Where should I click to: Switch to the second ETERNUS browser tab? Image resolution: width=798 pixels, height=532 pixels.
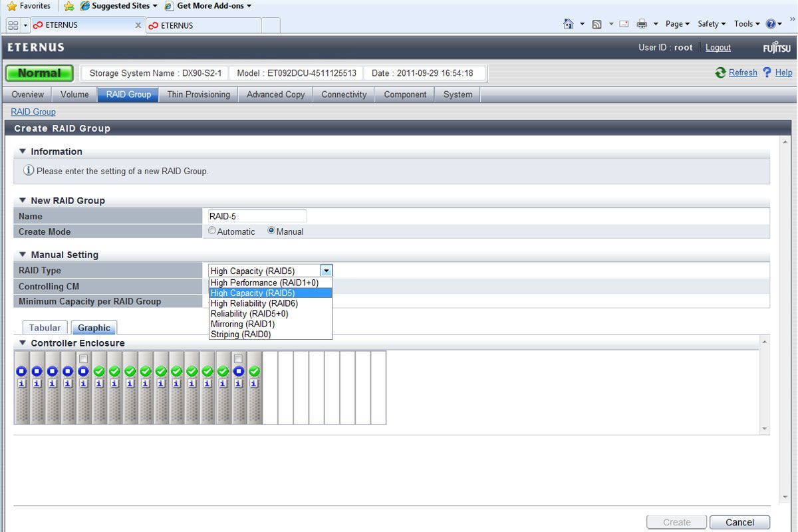203,25
